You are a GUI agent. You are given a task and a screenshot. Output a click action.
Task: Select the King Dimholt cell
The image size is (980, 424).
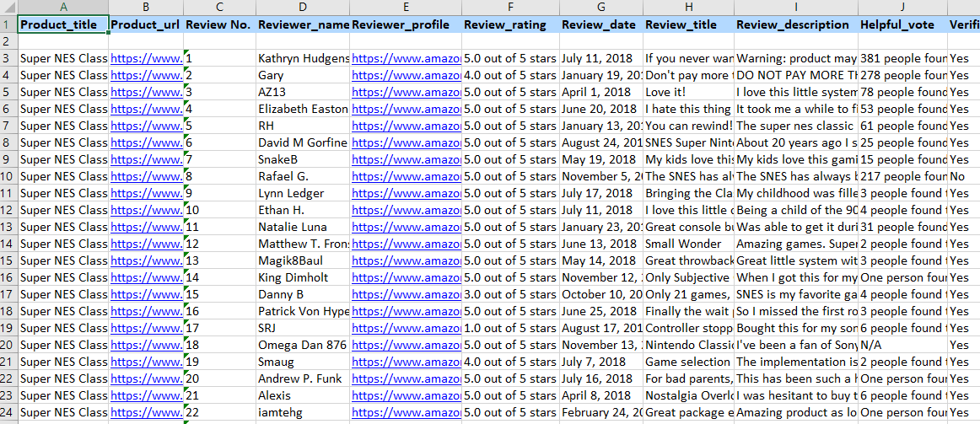(x=303, y=277)
